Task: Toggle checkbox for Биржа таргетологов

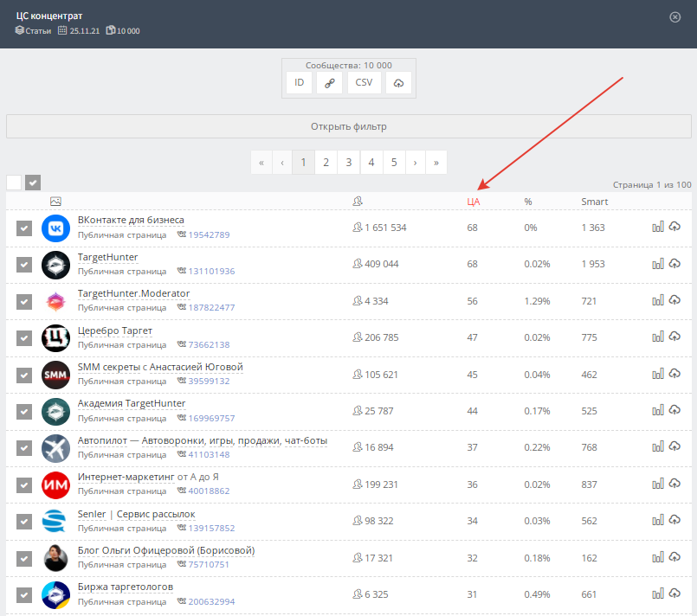Action: [x=24, y=595]
